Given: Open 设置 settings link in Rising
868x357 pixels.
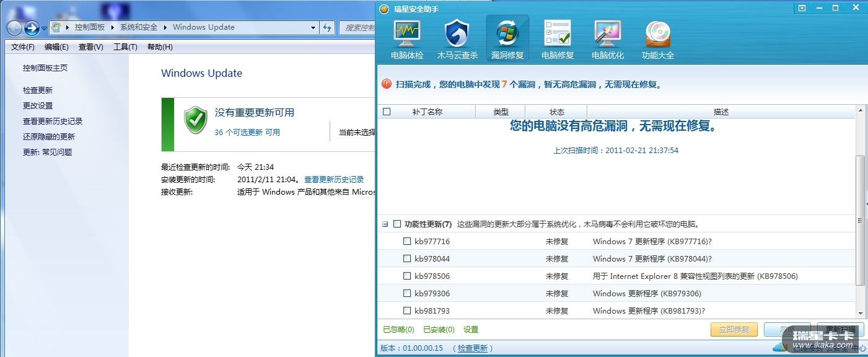Looking at the screenshot, I should (471, 330).
